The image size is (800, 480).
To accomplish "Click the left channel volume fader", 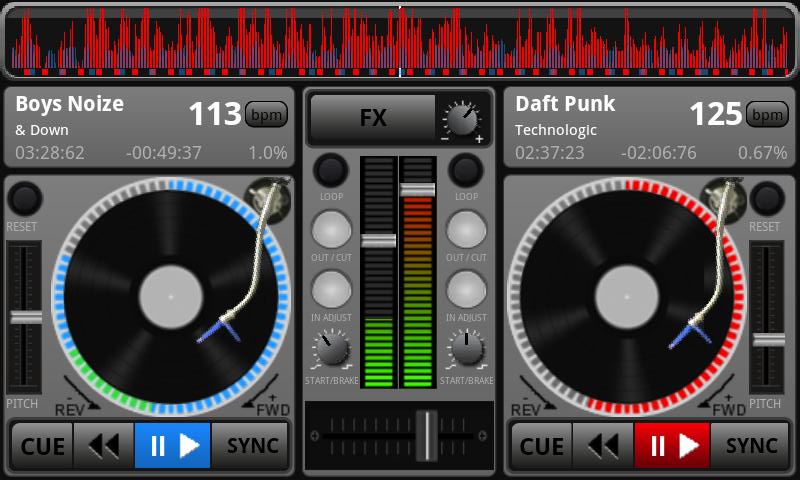I will [x=379, y=241].
